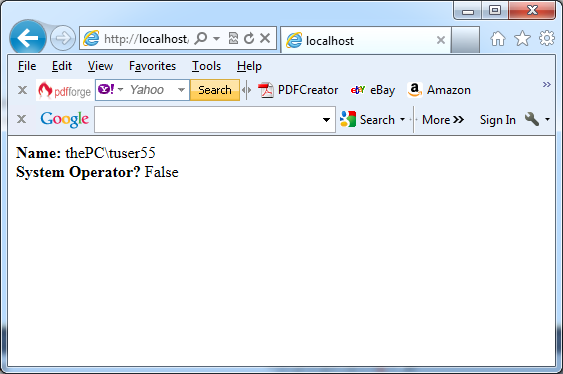This screenshot has height=374, width=563.
Task: Open the Tools gear icon
Action: tap(547, 38)
